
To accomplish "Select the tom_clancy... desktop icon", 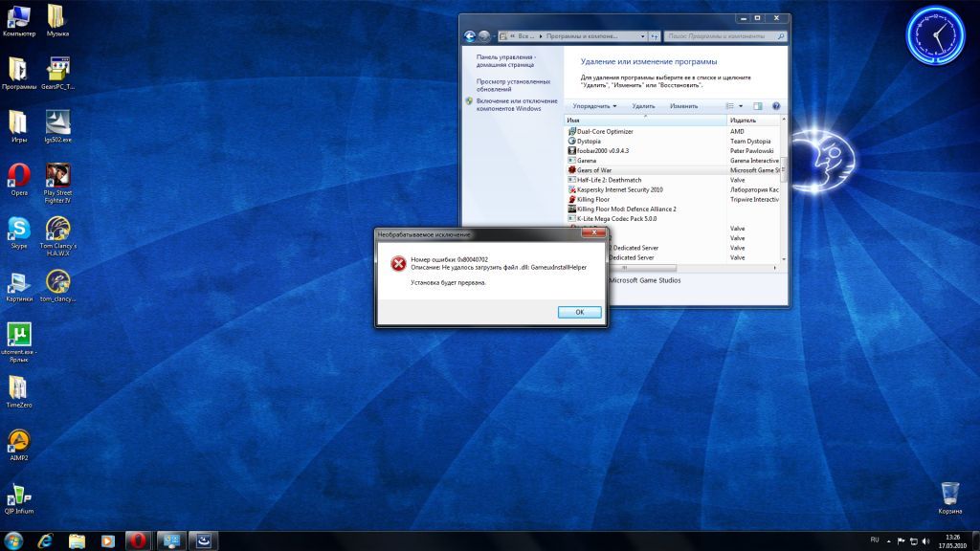I will pos(57,286).
